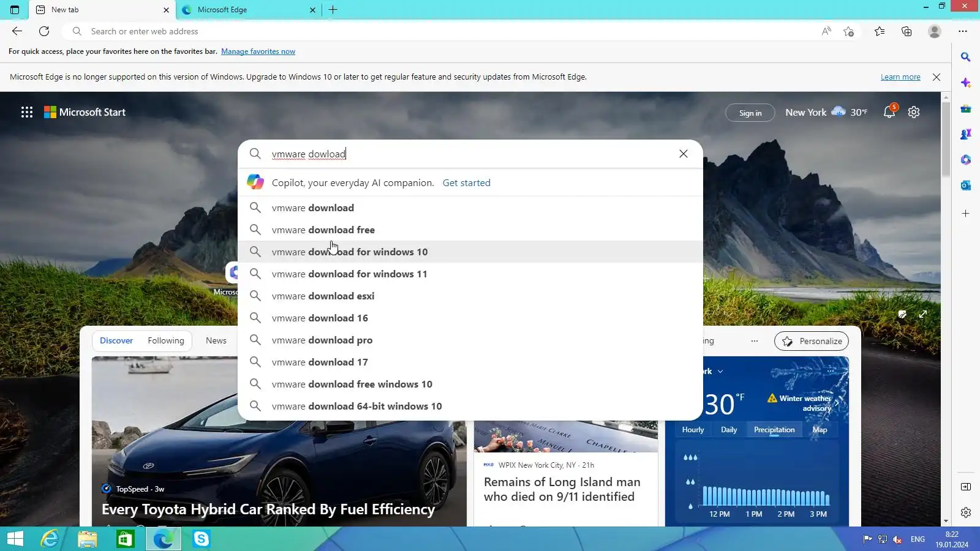The height and width of the screenshot is (551, 980).
Task: Choose suggestion 'vmware download pro'
Action: (x=470, y=340)
